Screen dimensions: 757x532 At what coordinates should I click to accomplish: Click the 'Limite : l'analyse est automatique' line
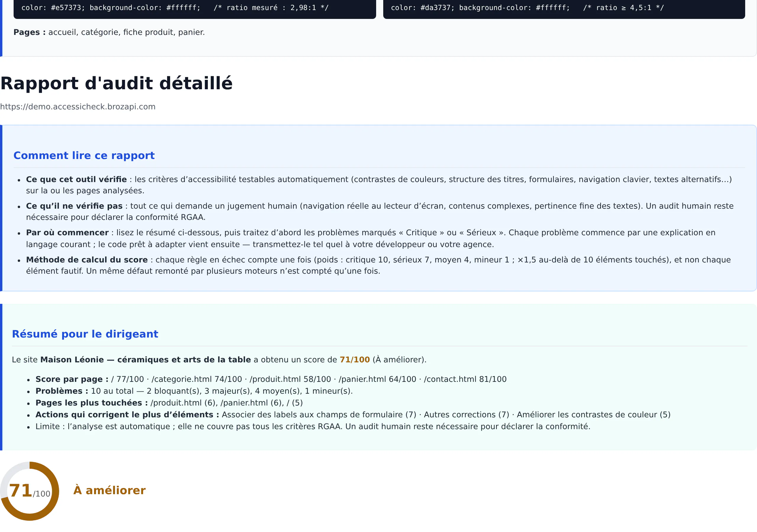click(313, 426)
